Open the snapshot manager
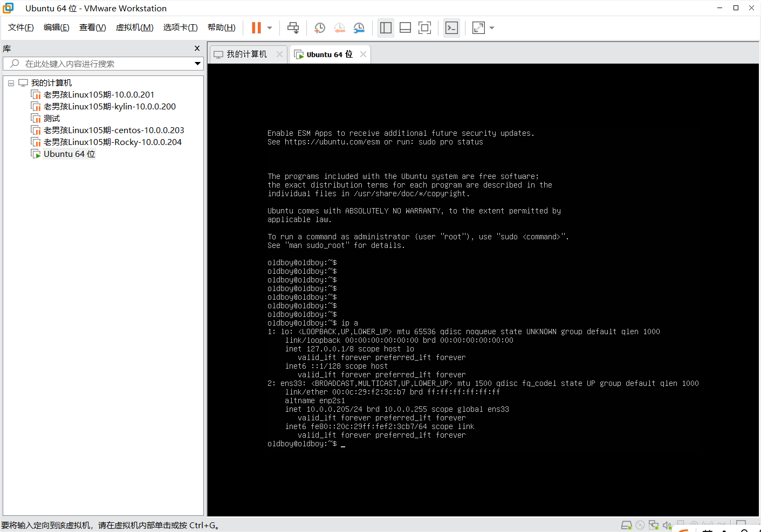761x532 pixels. tap(359, 27)
